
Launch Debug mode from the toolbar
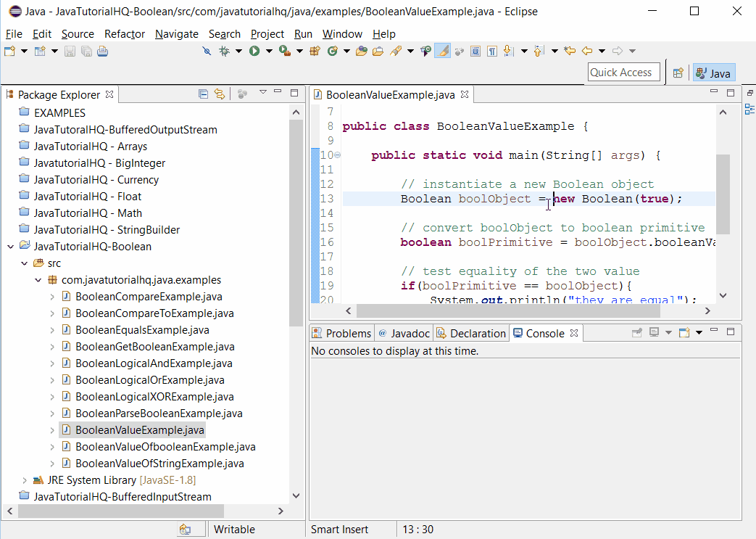pyautogui.click(x=223, y=51)
